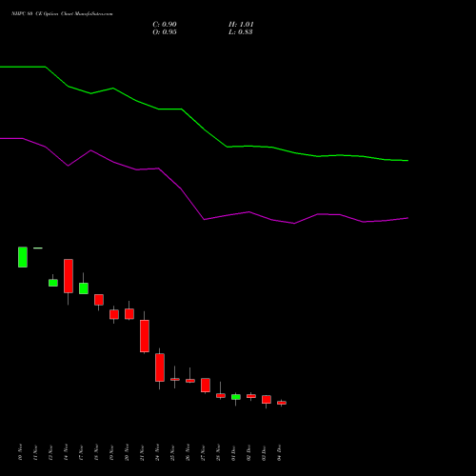Select the 24 Nov date label

click(157, 452)
